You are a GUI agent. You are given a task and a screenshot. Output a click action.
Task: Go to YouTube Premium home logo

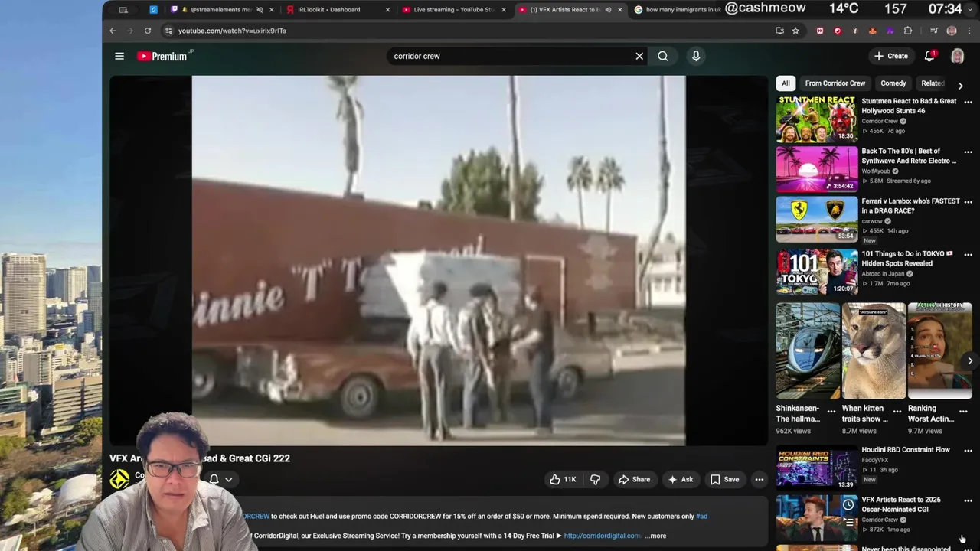(x=163, y=56)
